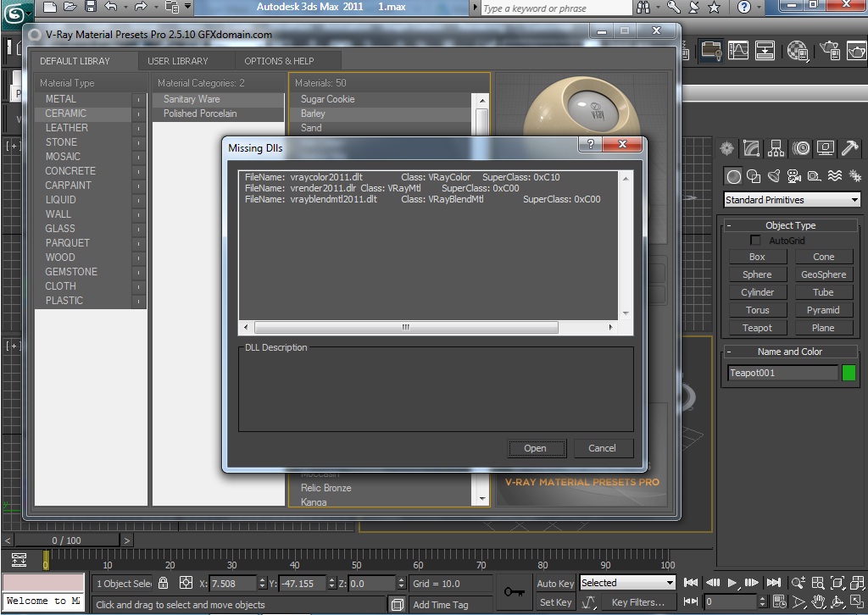Expand the WOOD material type arrow
Screen dimensions: 868x615
tap(139, 258)
